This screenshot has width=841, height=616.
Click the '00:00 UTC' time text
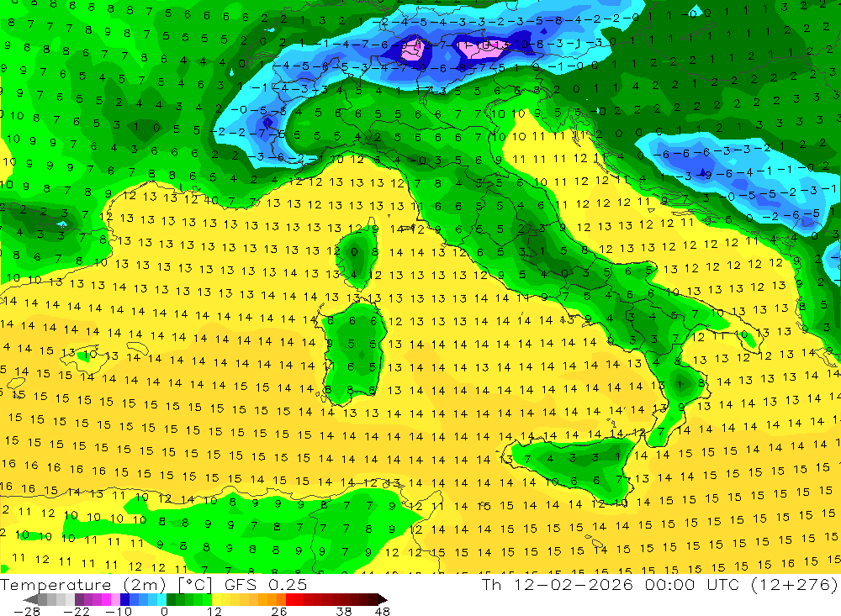coord(692,585)
